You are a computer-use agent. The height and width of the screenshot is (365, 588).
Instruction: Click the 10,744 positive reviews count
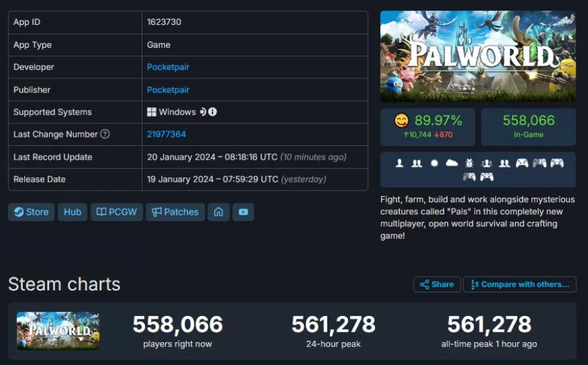point(417,135)
